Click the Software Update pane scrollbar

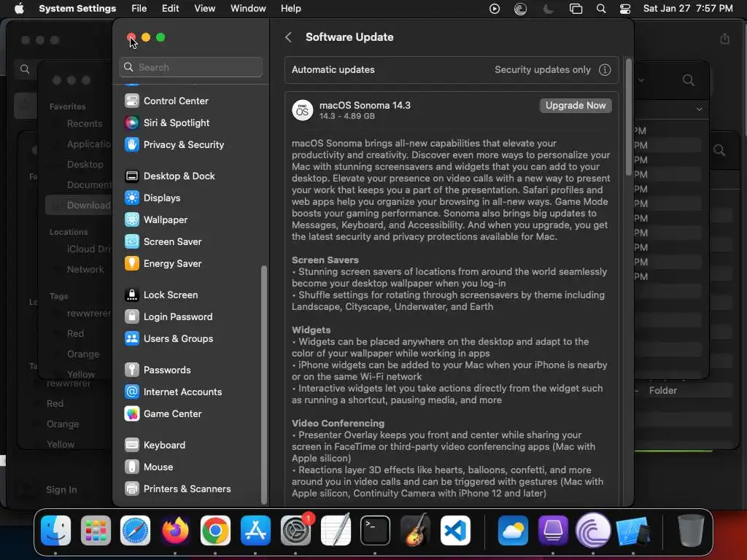click(x=628, y=117)
